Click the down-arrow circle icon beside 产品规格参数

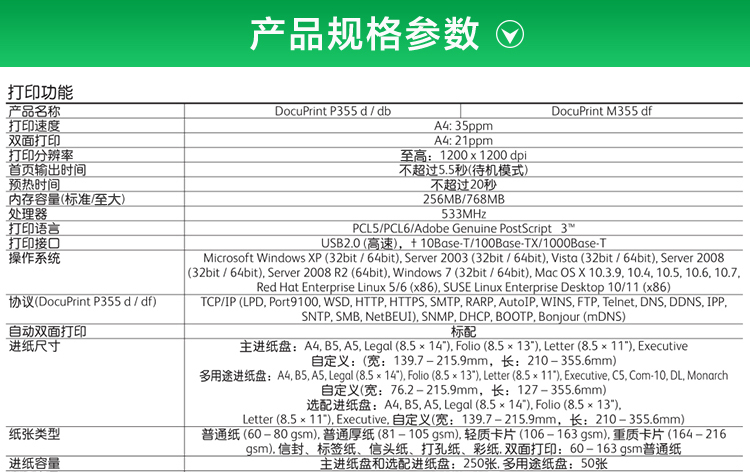coord(510,34)
